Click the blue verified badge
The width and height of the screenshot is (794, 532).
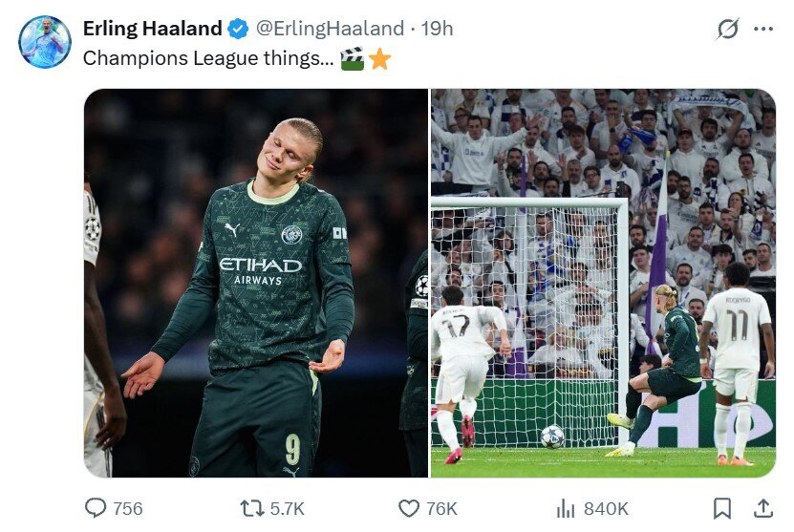point(238,29)
